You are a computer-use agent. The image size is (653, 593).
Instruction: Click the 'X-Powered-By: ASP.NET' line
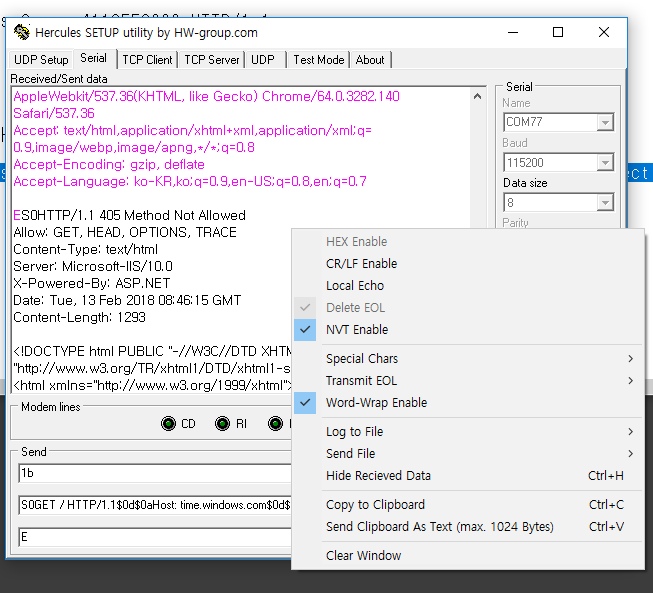pos(92,284)
